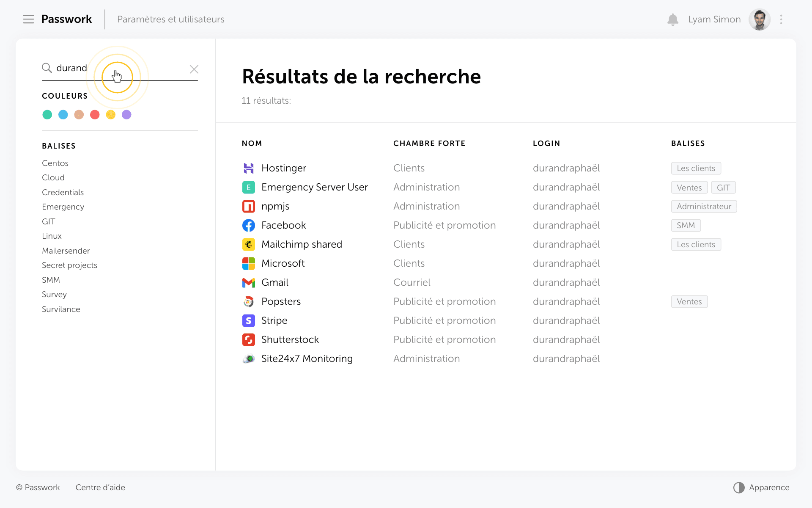Open the three-dot user options menu
Viewport: 812px width, 508px height.
[x=781, y=19]
